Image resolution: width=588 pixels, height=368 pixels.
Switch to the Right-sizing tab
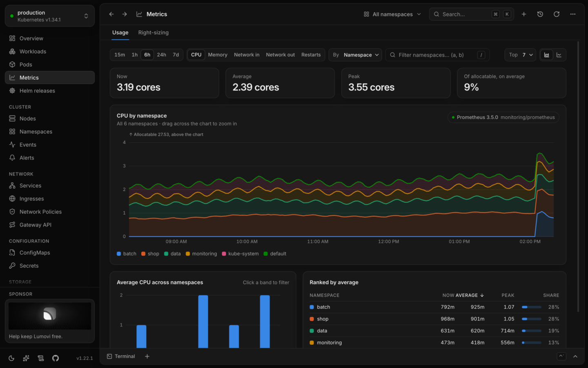pos(154,33)
